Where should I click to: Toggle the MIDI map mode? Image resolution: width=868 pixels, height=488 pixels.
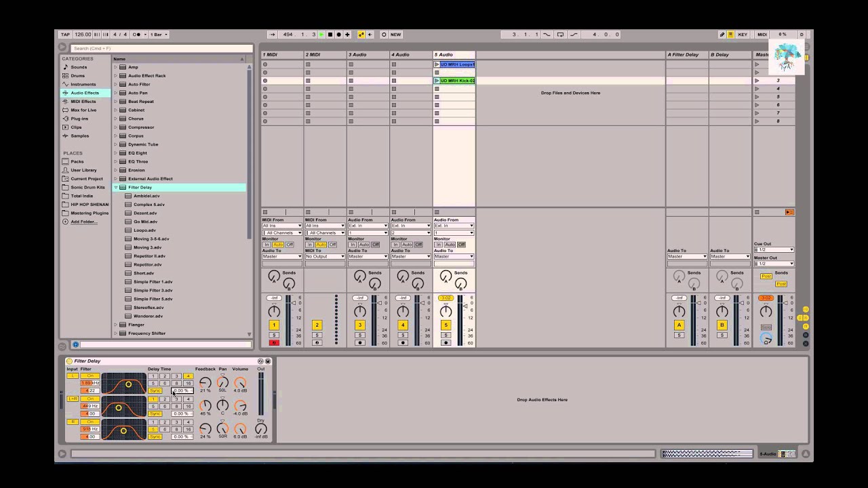pyautogui.click(x=762, y=35)
